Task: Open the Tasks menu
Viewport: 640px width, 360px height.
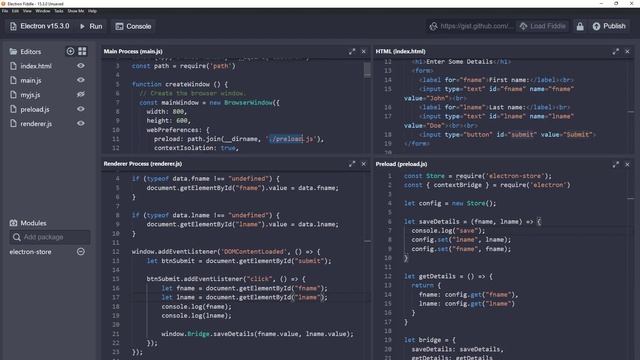Action: [x=59, y=11]
